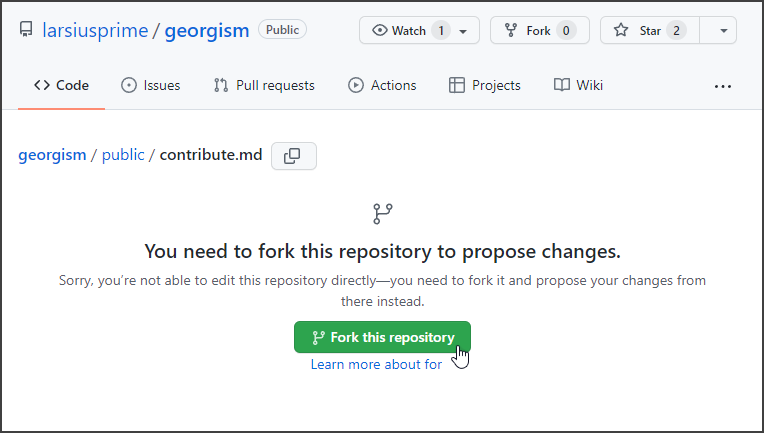The height and width of the screenshot is (433, 764).
Task: Follow the Learn more about forks link
Action: tap(376, 365)
